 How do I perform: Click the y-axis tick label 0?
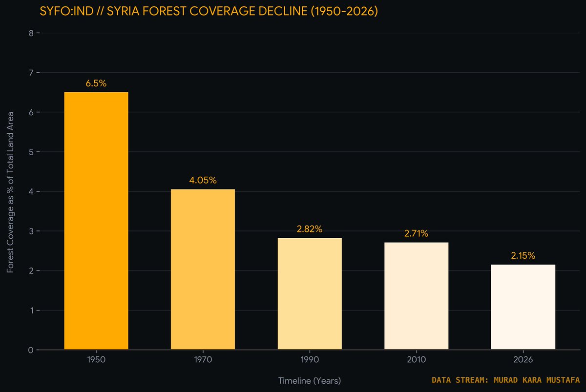(x=31, y=350)
